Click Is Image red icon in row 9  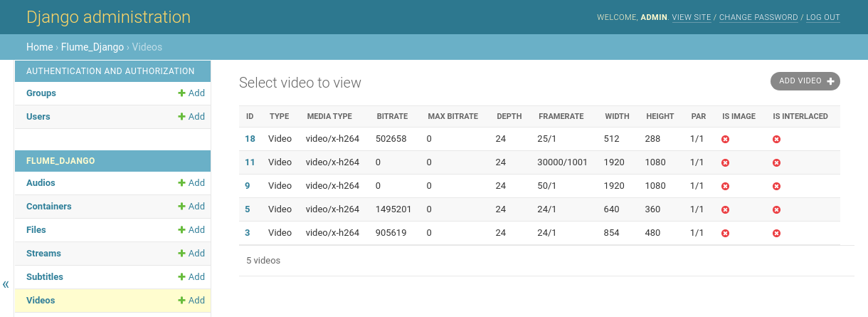726,186
